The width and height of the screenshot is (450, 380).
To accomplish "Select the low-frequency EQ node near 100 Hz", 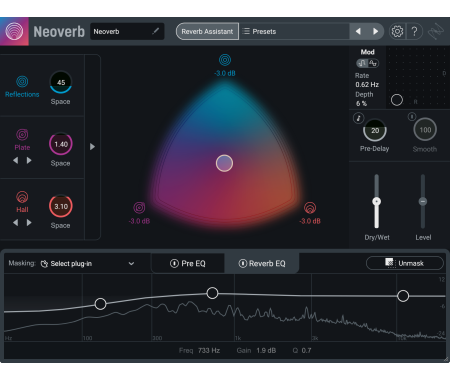I will [x=100, y=304].
